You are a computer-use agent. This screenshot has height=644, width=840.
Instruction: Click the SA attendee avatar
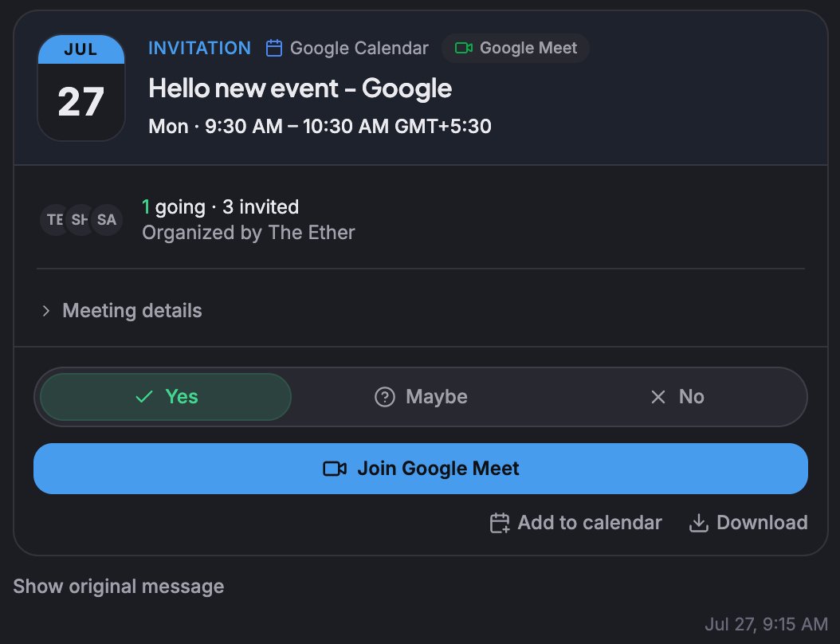[107, 220]
